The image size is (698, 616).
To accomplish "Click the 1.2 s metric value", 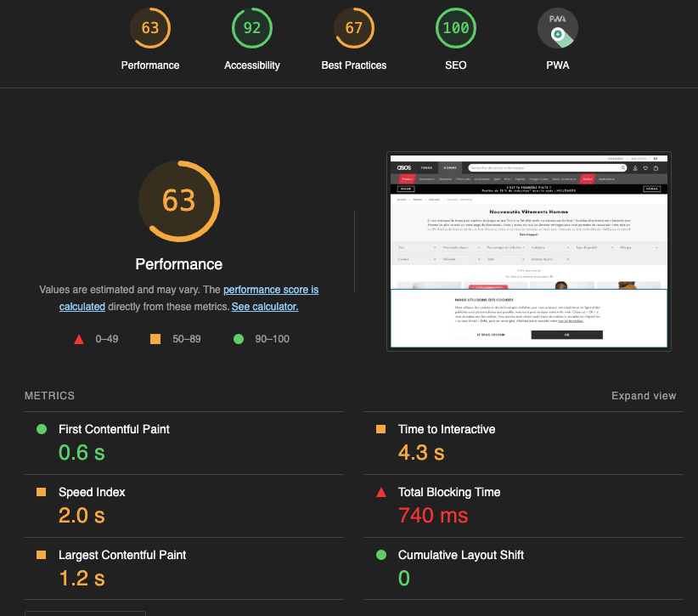I will coord(82,578).
